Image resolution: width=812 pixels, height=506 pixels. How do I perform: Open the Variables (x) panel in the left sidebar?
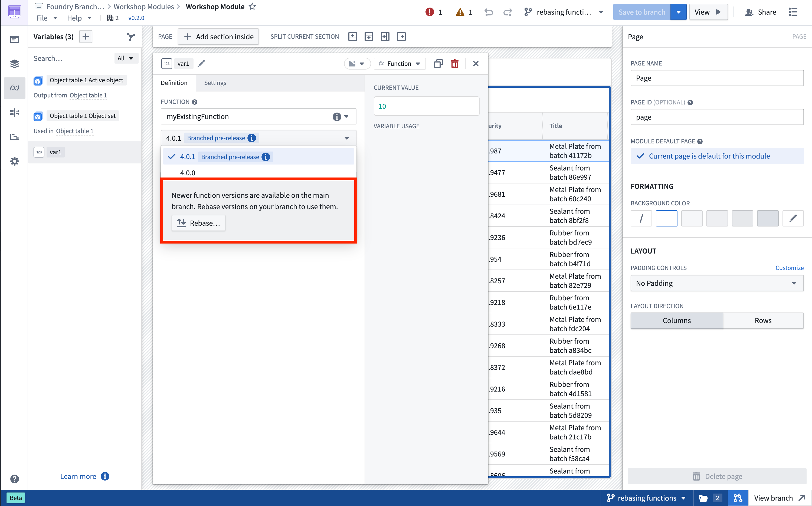[x=15, y=88]
